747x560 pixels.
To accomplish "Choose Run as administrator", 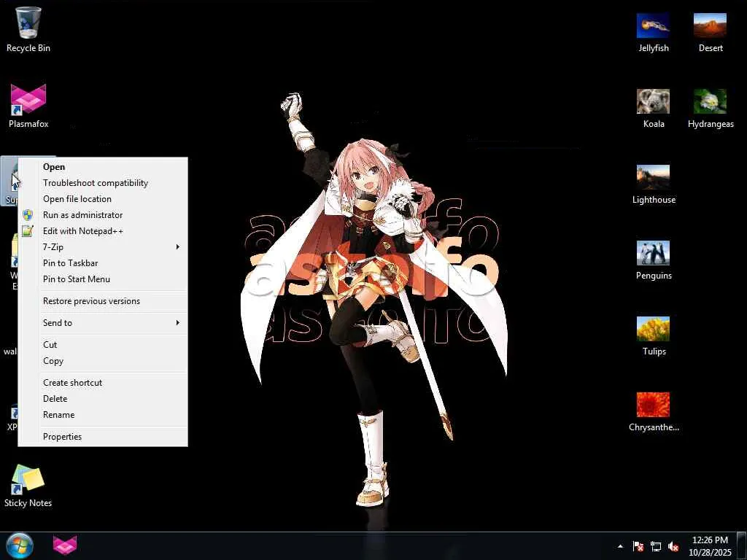I will (x=103, y=215).
